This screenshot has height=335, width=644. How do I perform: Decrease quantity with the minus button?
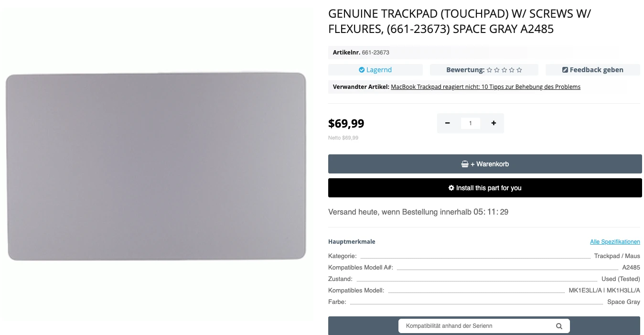448,123
